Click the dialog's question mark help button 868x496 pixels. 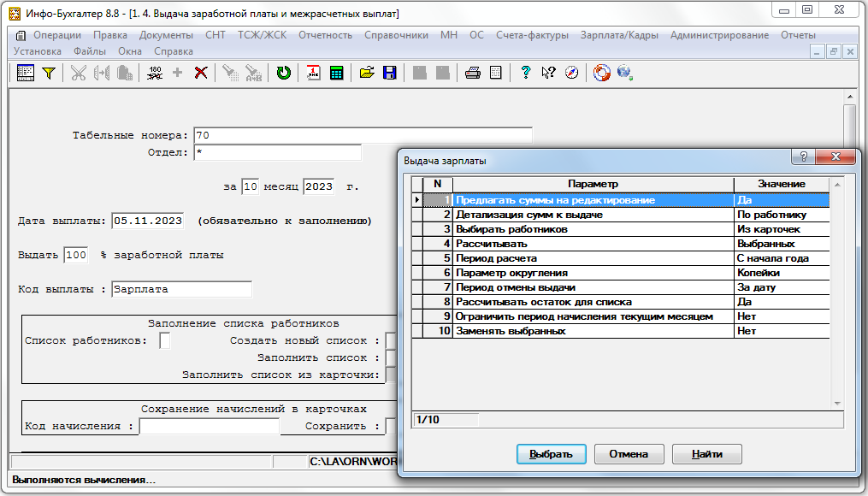point(804,156)
